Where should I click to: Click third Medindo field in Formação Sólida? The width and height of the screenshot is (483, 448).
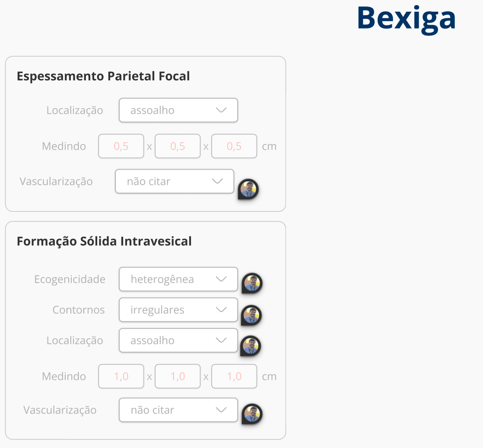pos(234,376)
